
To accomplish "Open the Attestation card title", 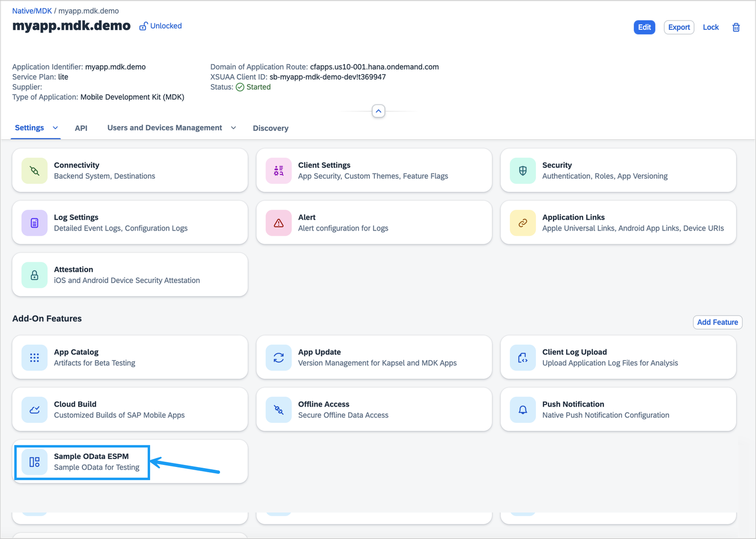I will [73, 269].
